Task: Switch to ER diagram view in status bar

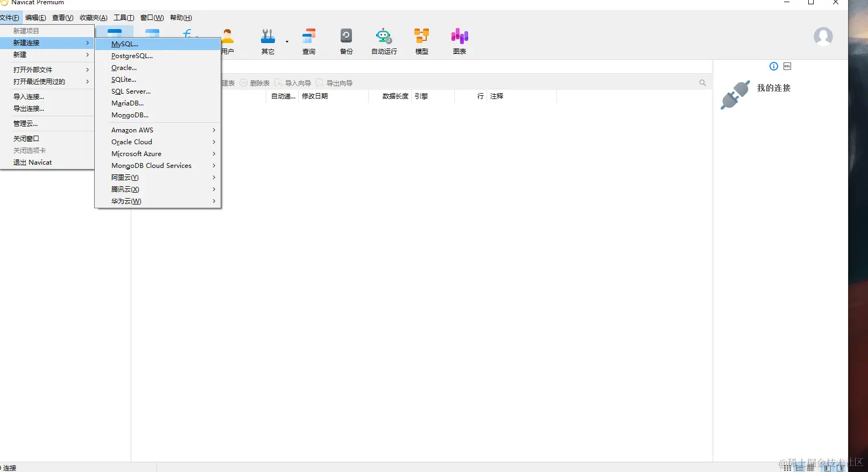Action: (x=811, y=468)
